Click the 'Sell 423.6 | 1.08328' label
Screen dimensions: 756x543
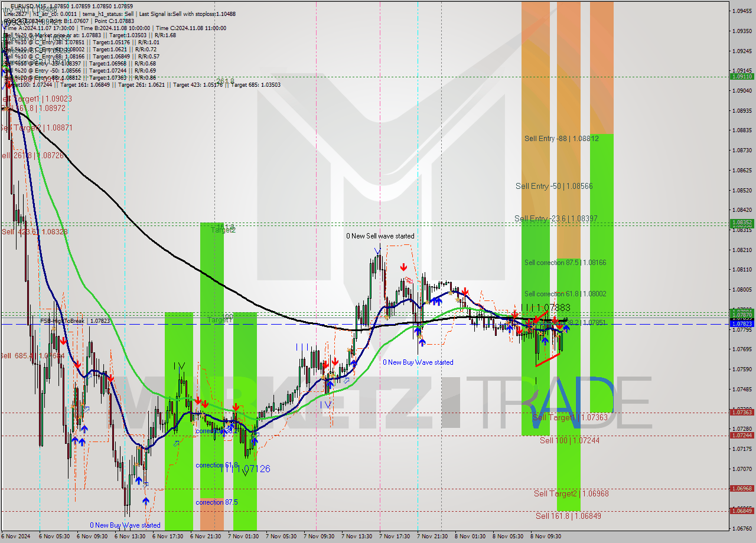click(x=34, y=232)
